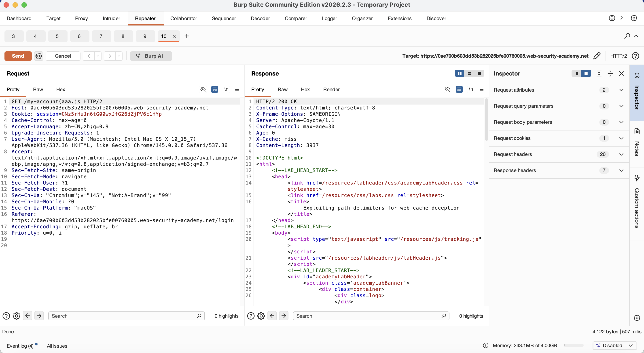644x353 pixels.
Task: Add a new Repeater tab
Action: click(186, 36)
